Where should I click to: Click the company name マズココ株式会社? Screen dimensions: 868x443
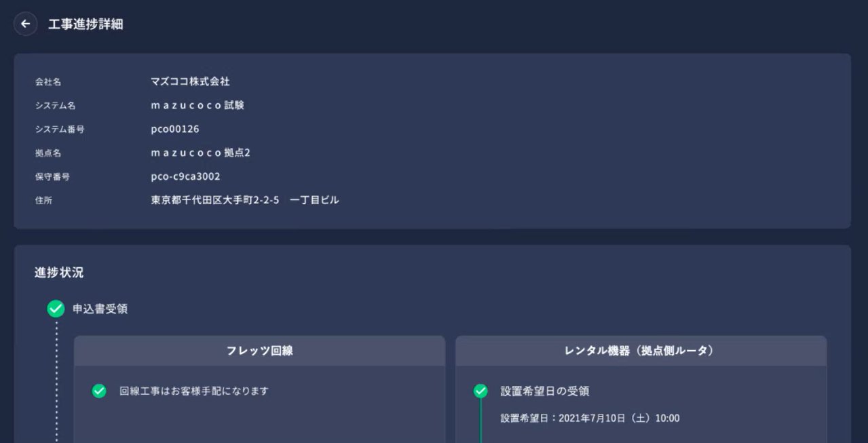190,81
